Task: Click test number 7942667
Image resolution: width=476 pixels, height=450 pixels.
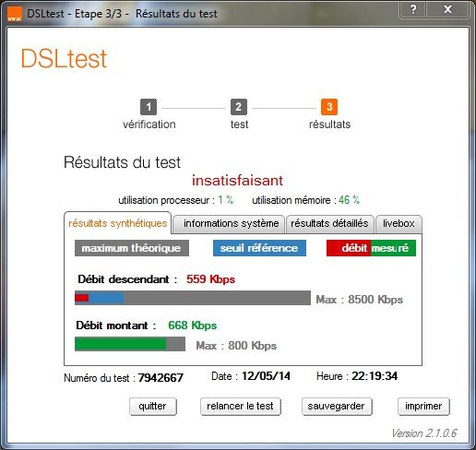Action: (161, 378)
